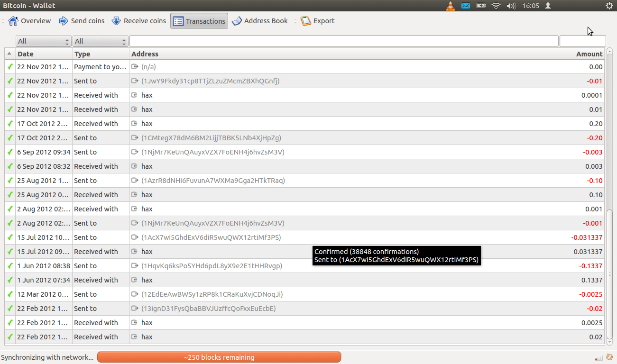The width and height of the screenshot is (617, 364).
Task: Select address 13ignD31FysQbaBBVJUzffcQoFxxEuEcbE
Action: coord(209,309)
